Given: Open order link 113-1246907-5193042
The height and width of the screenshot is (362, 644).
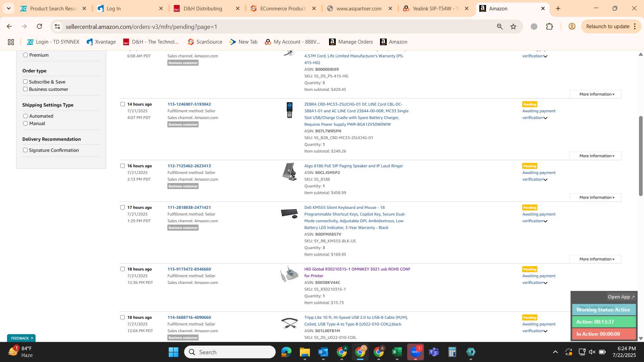Looking at the screenshot, I should pos(189,104).
